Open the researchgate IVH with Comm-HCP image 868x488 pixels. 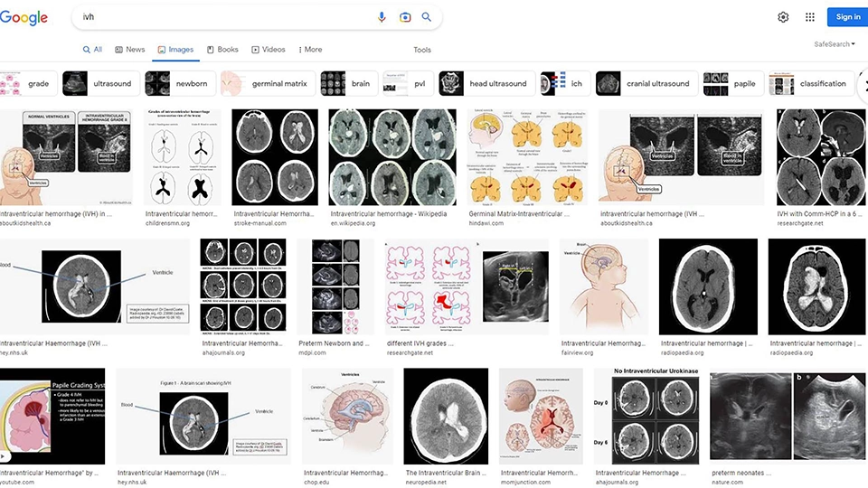point(821,157)
